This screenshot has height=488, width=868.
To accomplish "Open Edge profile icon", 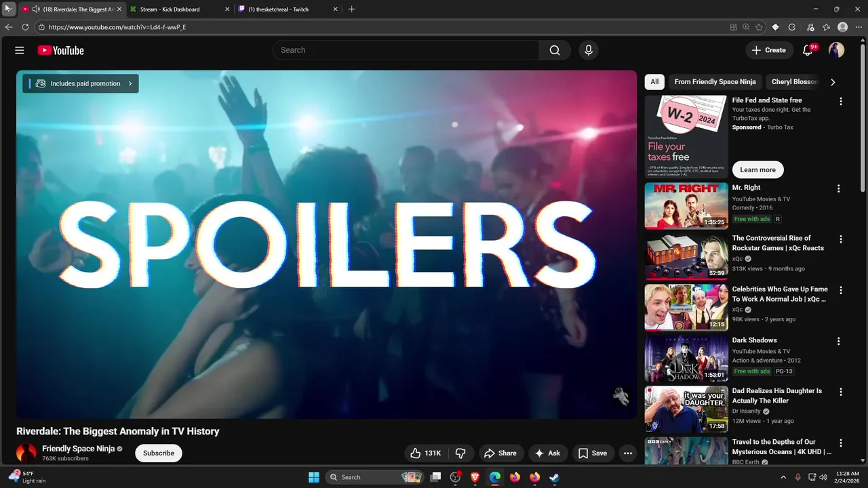I will [843, 27].
